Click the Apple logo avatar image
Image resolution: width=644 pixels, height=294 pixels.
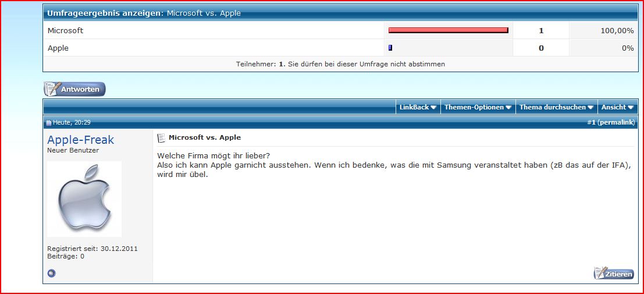click(84, 199)
